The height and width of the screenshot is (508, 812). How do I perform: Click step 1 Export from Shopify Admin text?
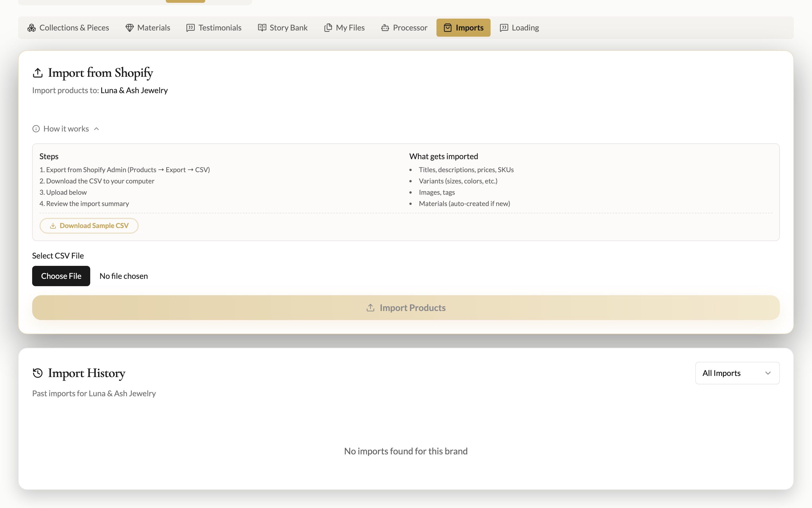click(x=125, y=170)
